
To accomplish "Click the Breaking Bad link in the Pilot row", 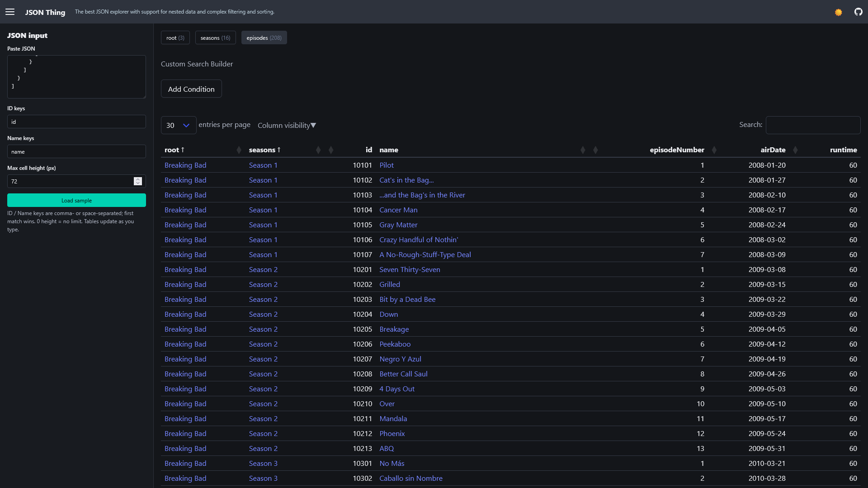I will click(x=185, y=165).
